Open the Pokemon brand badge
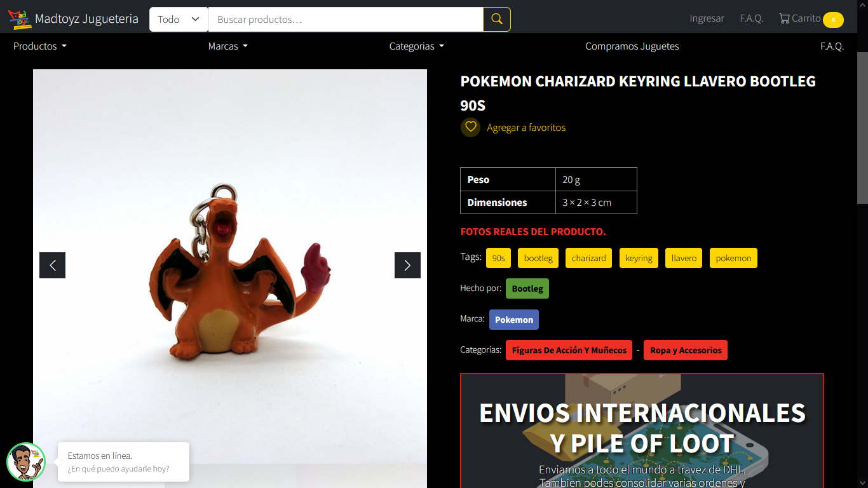The height and width of the screenshot is (488, 868). point(514,320)
